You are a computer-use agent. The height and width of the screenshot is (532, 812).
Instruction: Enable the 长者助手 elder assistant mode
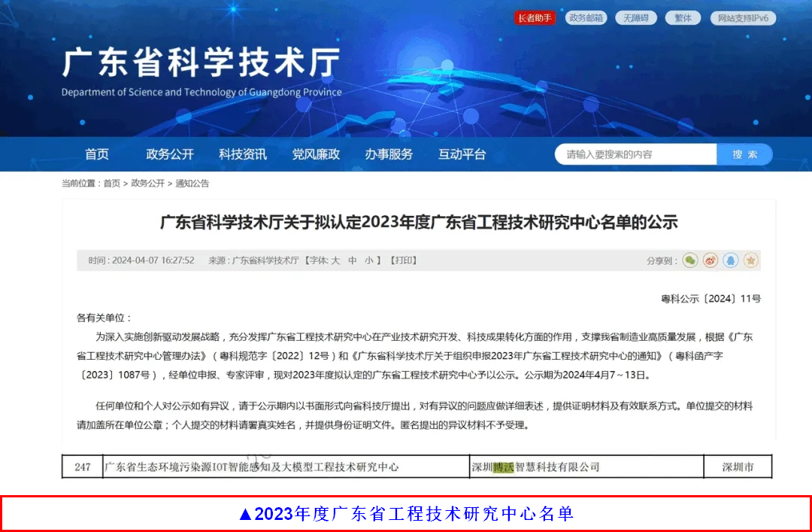535,18
